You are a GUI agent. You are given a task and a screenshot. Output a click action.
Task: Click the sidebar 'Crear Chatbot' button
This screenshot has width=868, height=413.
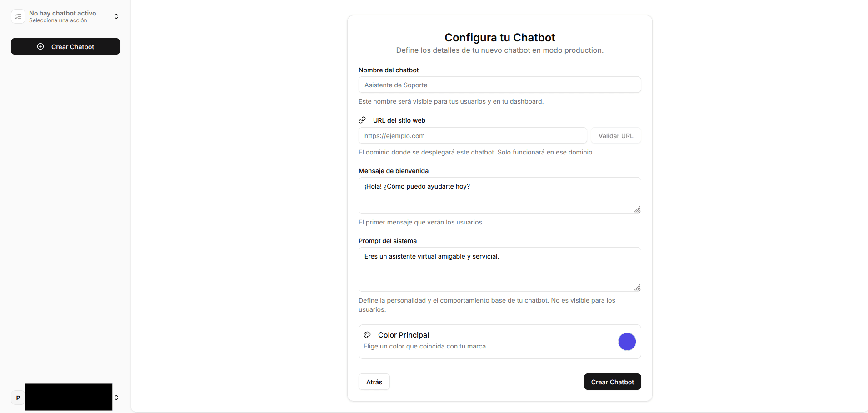click(65, 46)
